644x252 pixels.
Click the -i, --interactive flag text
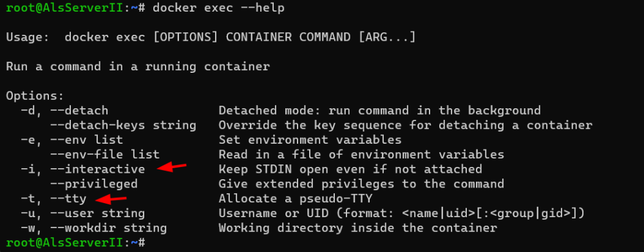(x=83, y=170)
